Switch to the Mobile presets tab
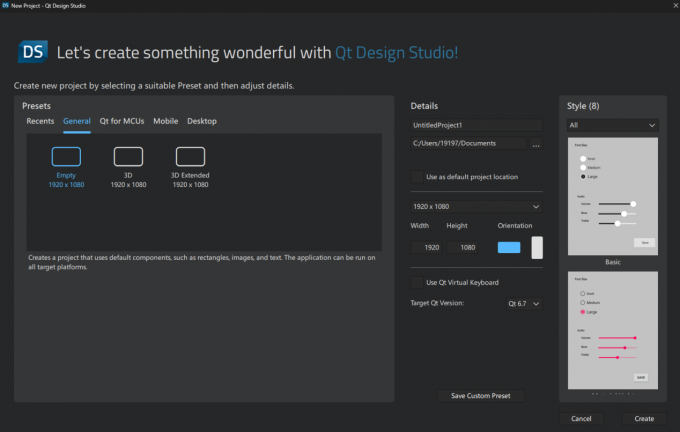The width and height of the screenshot is (680, 432). pos(166,121)
